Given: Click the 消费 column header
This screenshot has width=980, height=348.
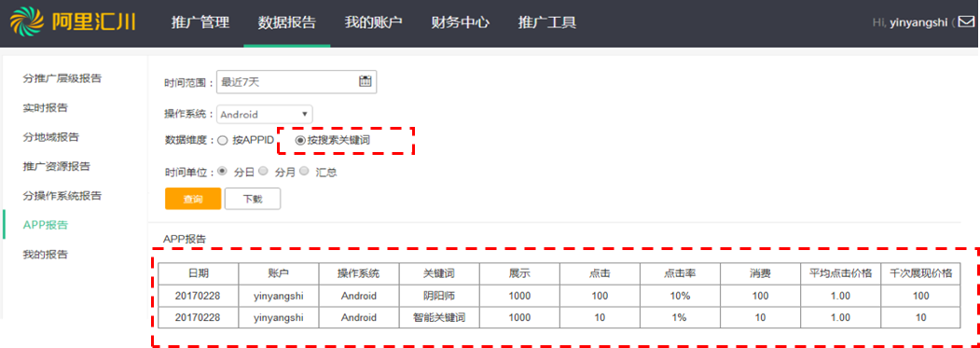Looking at the screenshot, I should 761,273.
